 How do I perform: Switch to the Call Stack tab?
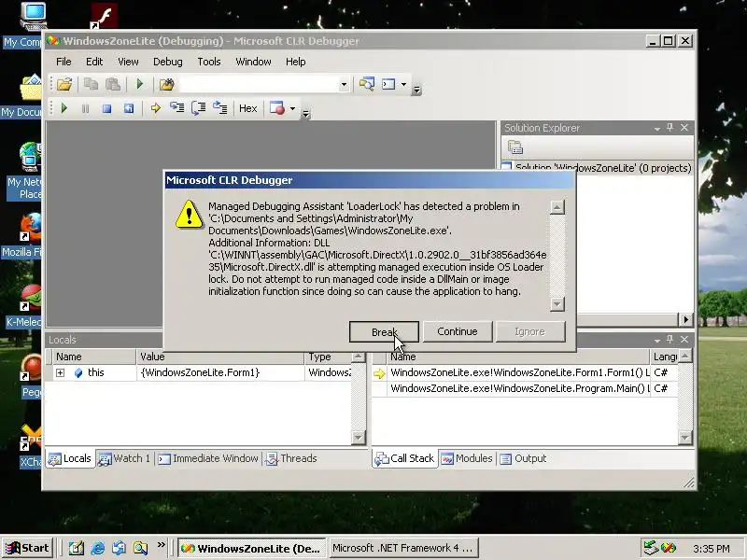point(405,458)
